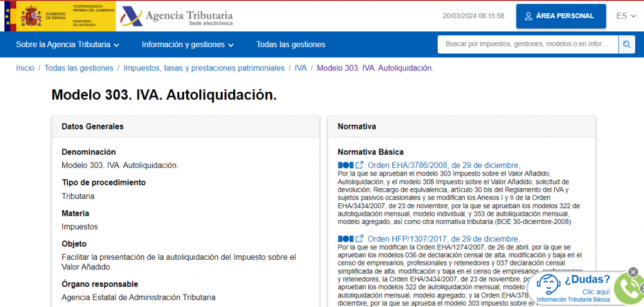Click the IVA breadcrumb link
The image size is (644, 307).
click(x=301, y=68)
